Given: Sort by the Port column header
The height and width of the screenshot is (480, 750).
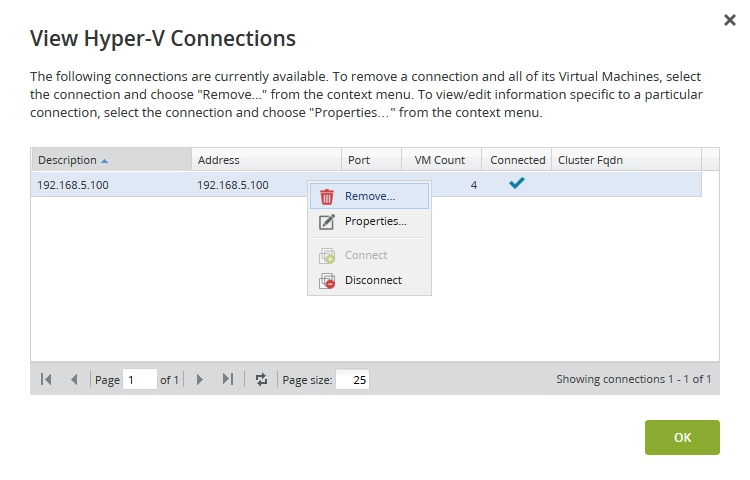Looking at the screenshot, I should pos(371,160).
